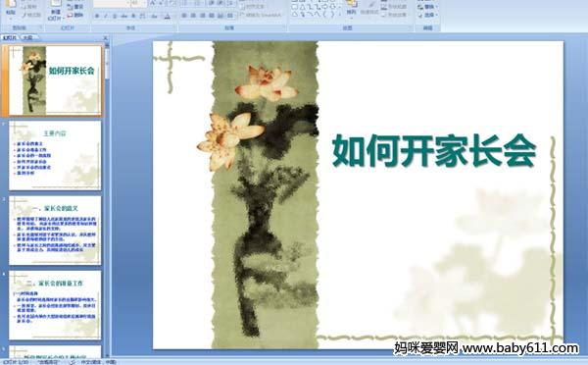Click the Replace (替换) command

click(x=427, y=7)
